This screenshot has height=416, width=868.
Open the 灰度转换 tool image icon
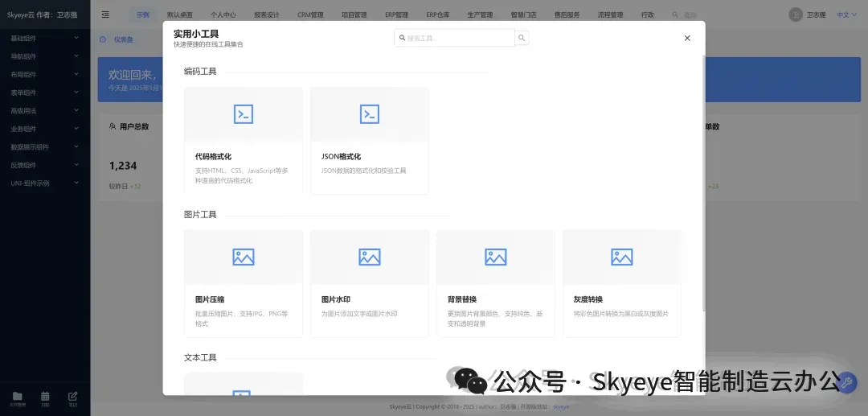[x=622, y=257]
